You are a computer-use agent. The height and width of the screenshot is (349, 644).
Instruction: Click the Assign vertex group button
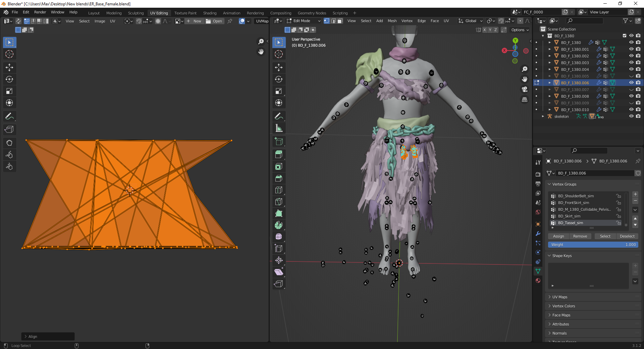click(558, 236)
